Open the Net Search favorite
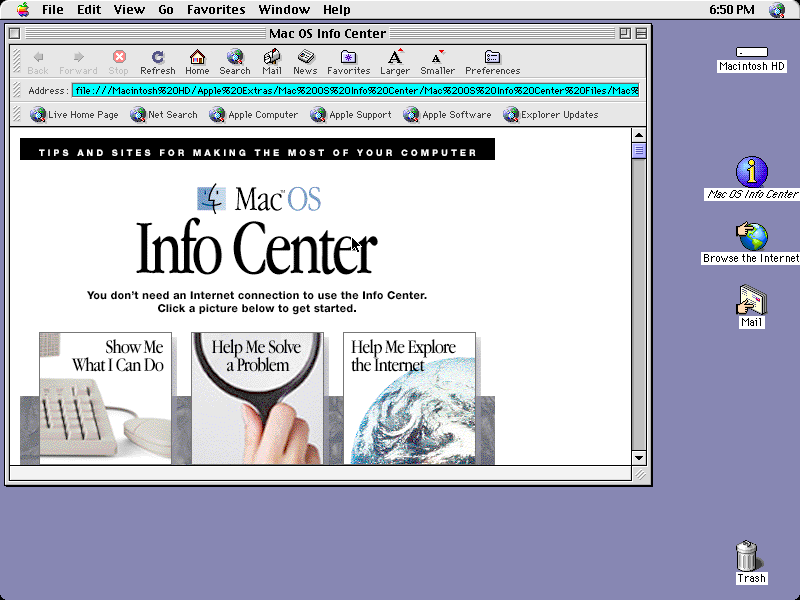Screen dimensions: 800x600 click(x=164, y=115)
